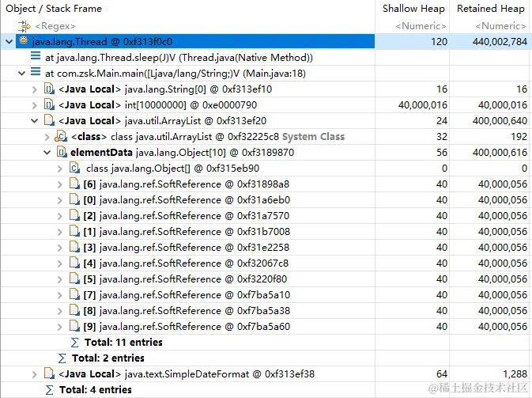The height and width of the screenshot is (398, 532).
Task: Collapse the elementData Object[10] node
Action: pos(47,153)
